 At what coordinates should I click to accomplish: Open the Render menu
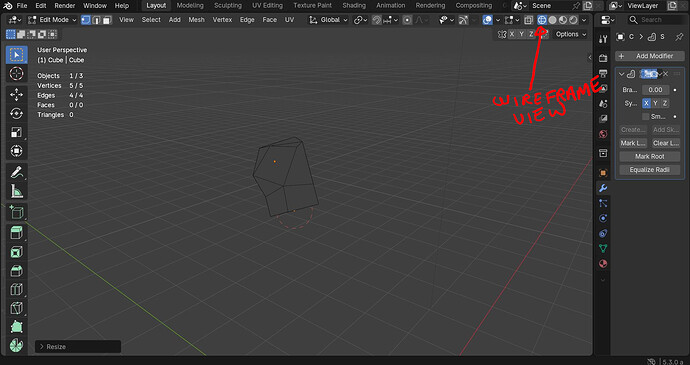pos(65,6)
